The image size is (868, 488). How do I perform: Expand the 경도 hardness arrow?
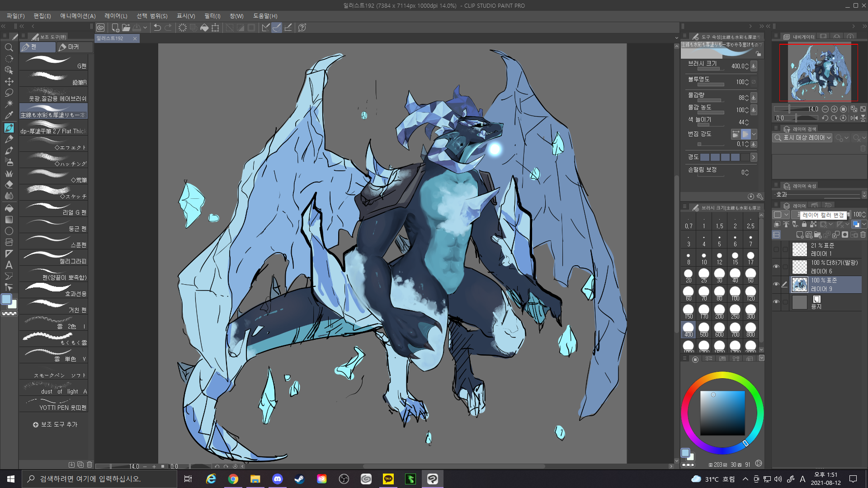753,157
